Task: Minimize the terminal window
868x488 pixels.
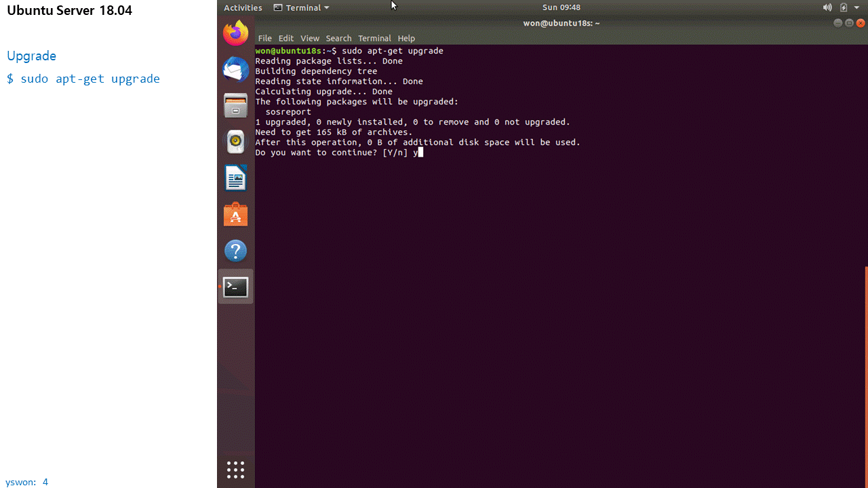Action: click(x=838, y=23)
